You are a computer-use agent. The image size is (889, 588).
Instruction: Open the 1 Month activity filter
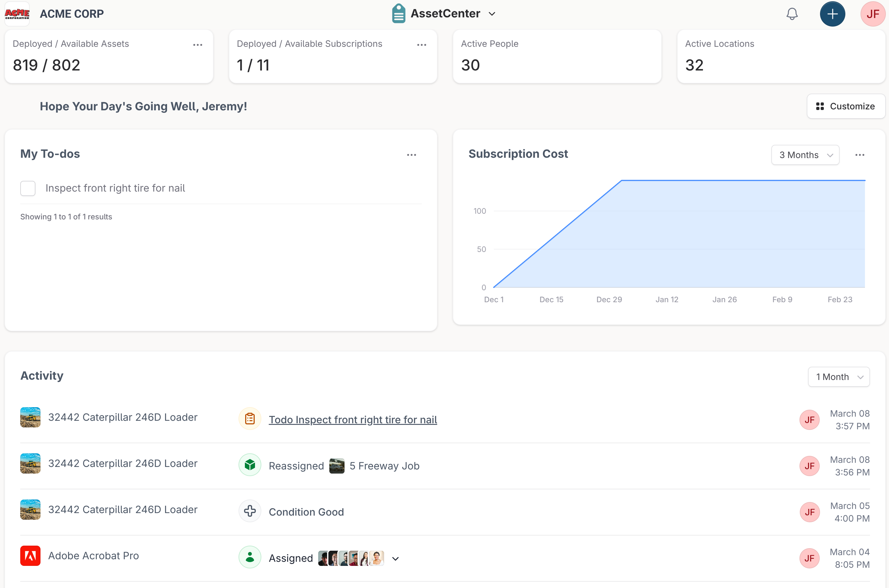coord(839,377)
